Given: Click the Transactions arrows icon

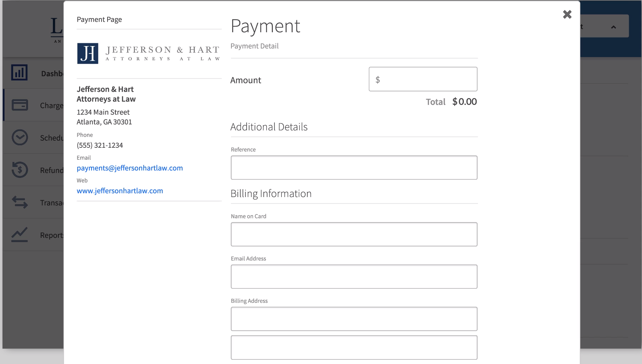Looking at the screenshot, I should (19, 202).
